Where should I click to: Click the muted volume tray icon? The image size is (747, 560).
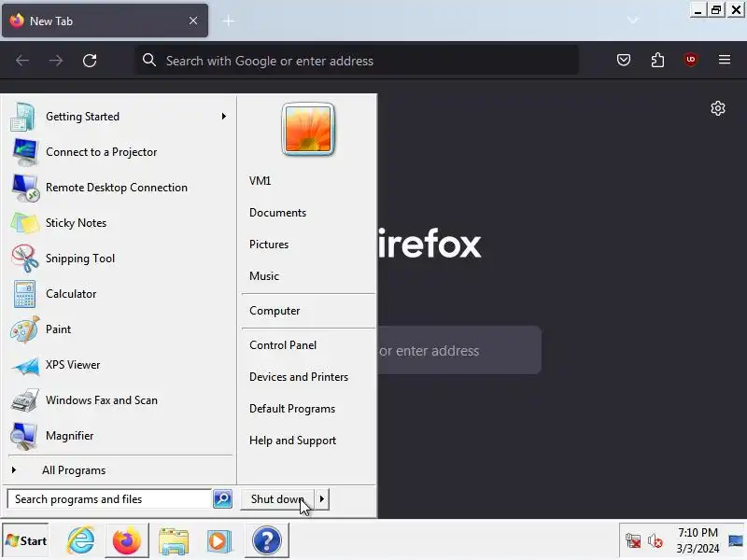pos(655,541)
